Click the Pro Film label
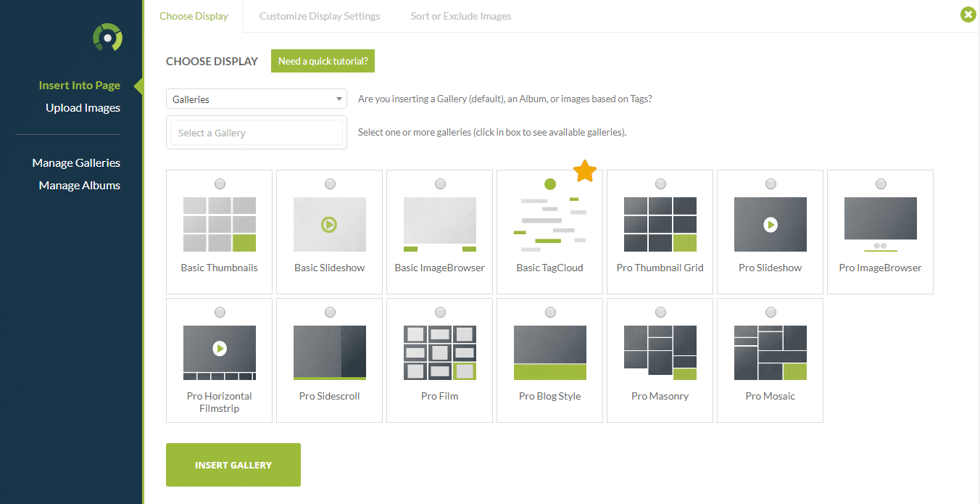 coord(440,396)
